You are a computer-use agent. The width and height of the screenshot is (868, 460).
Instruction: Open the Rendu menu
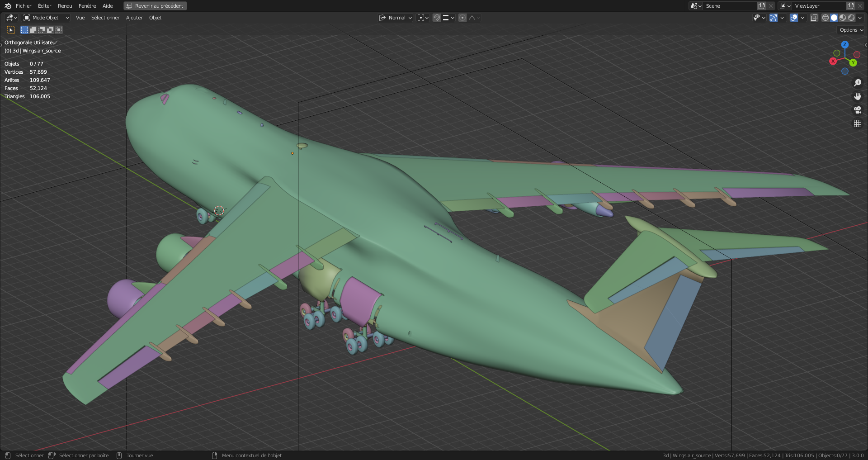[65, 6]
